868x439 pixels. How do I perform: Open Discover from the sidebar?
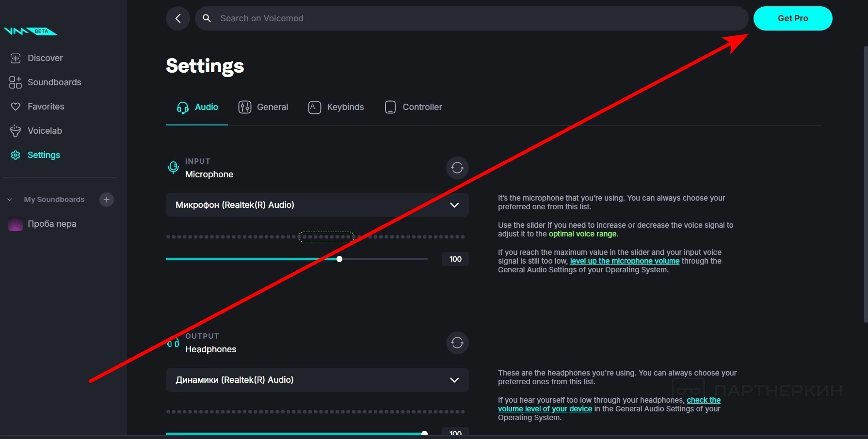coord(45,58)
